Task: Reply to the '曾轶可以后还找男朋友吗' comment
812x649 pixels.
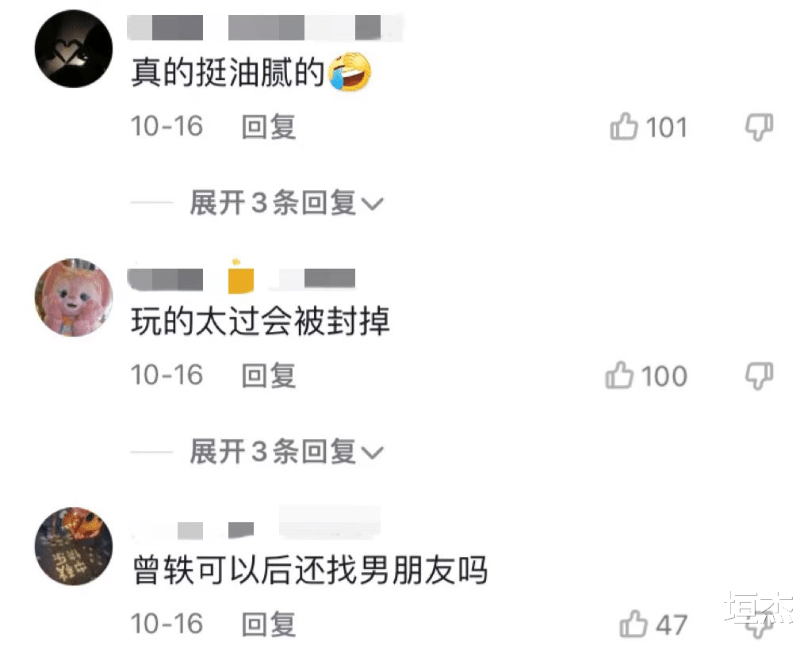Action: click(268, 624)
